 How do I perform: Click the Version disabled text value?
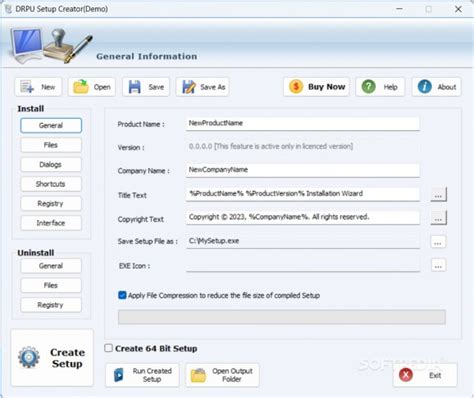coord(271,146)
